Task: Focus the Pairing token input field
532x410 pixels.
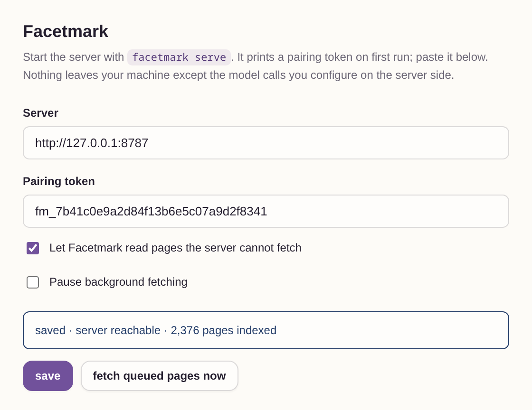Action: tap(266, 211)
